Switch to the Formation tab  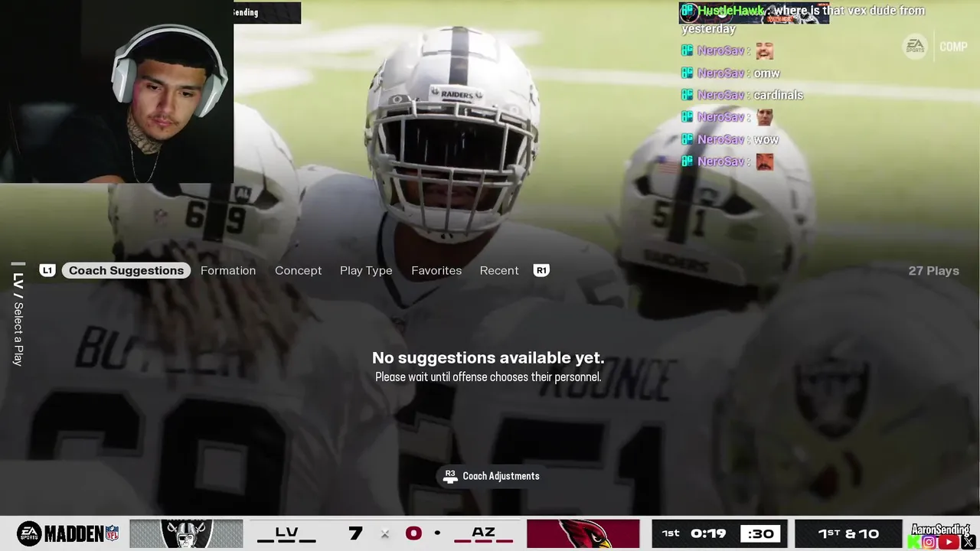click(x=228, y=270)
